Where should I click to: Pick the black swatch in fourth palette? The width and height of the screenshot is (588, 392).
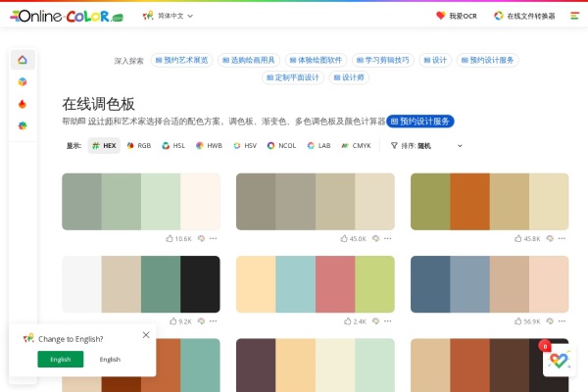click(200, 284)
